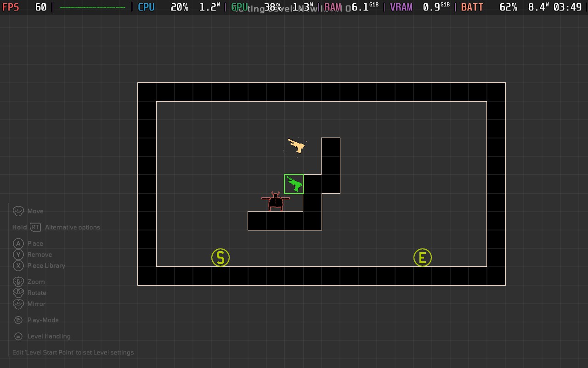
Task: Click the Move stick icon
Action: click(18, 211)
